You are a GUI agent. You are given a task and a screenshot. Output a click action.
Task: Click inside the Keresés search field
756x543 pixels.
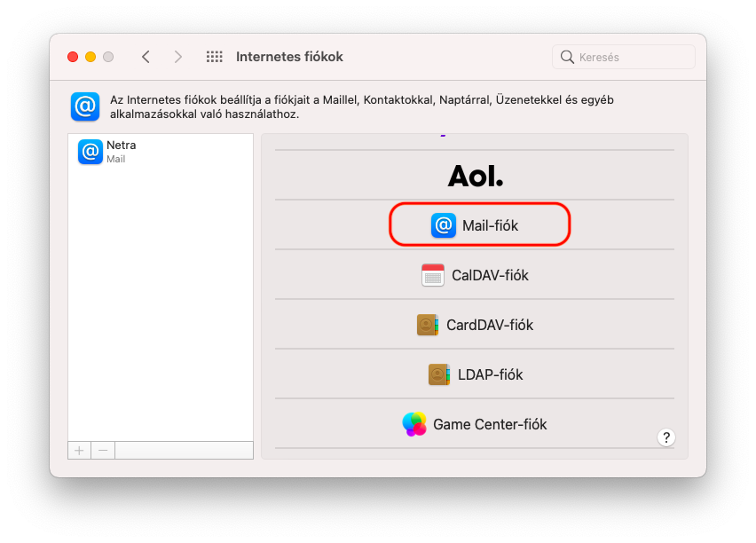tap(621, 56)
